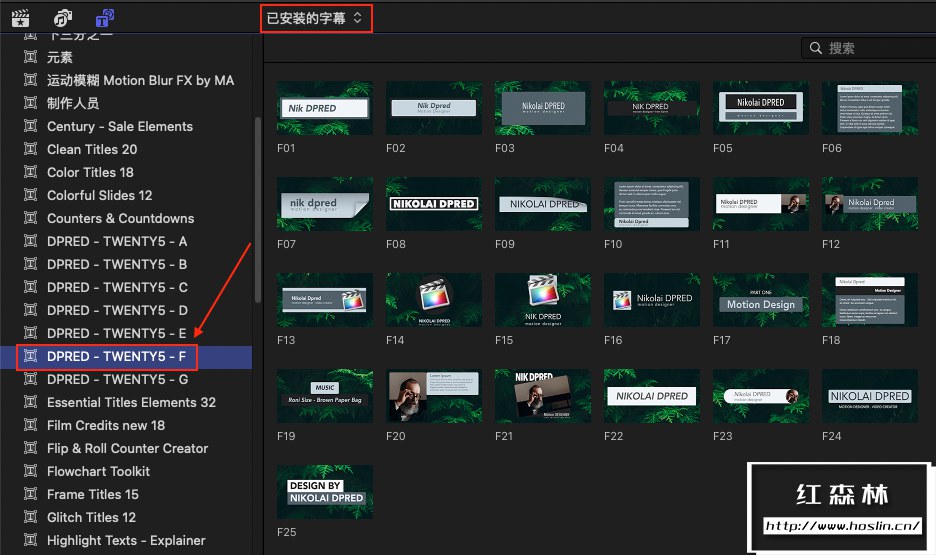
Task: Click the 搜索 search field
Action: coord(869,48)
